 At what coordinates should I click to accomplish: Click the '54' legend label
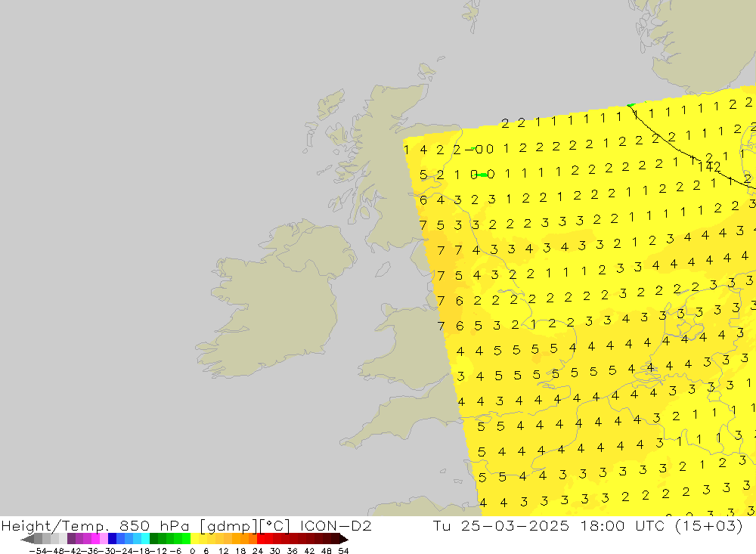coord(343,551)
